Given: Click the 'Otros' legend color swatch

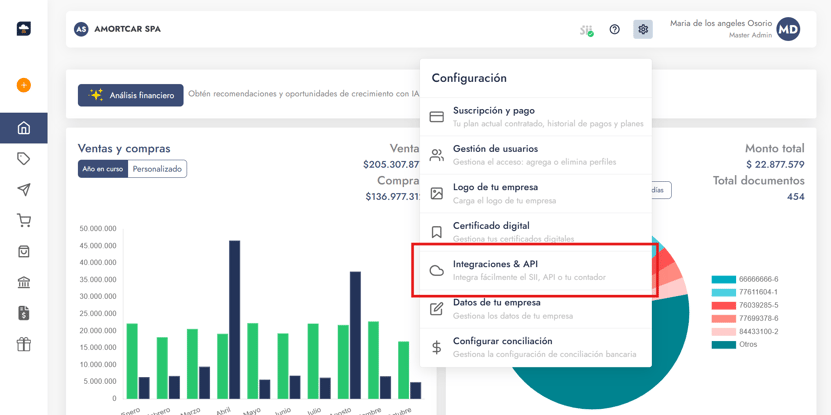Looking at the screenshot, I should tap(723, 345).
